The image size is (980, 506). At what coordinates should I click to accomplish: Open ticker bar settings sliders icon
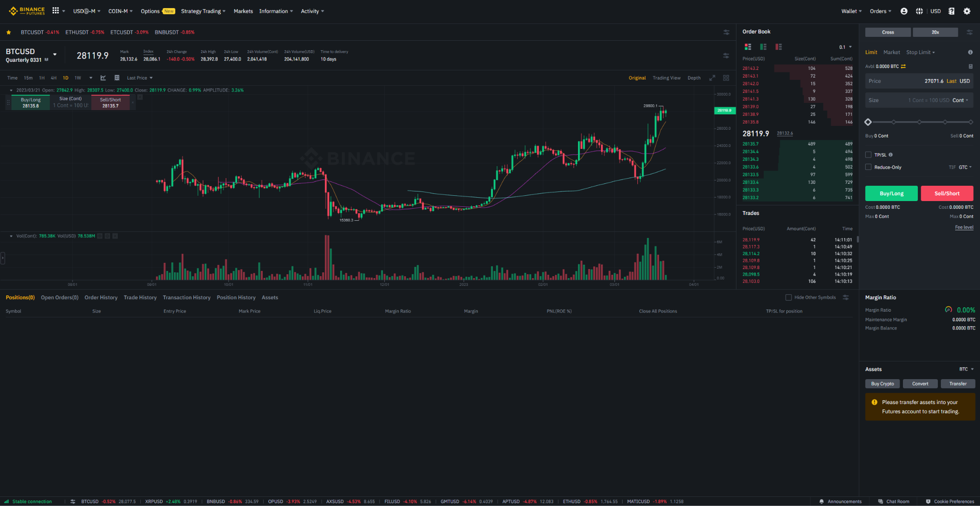(x=726, y=33)
